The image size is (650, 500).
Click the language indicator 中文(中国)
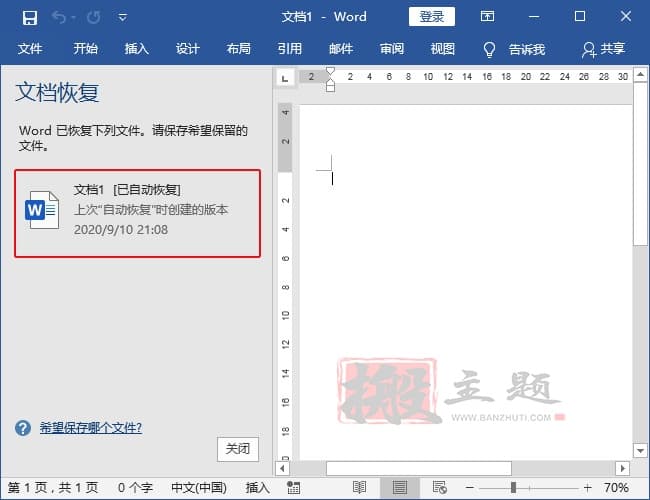199,488
